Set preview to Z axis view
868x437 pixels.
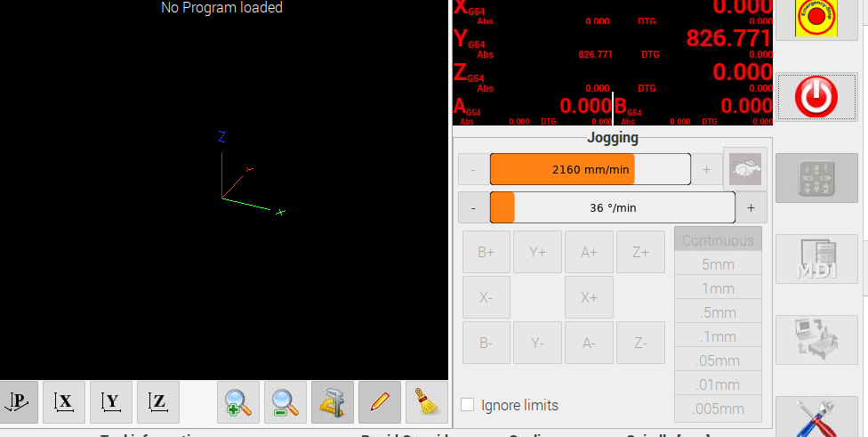click(158, 402)
